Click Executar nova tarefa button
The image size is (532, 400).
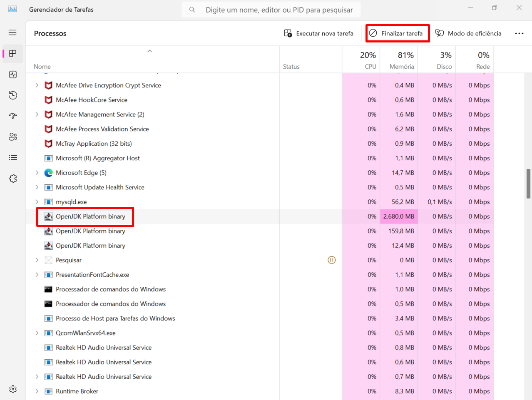click(318, 33)
